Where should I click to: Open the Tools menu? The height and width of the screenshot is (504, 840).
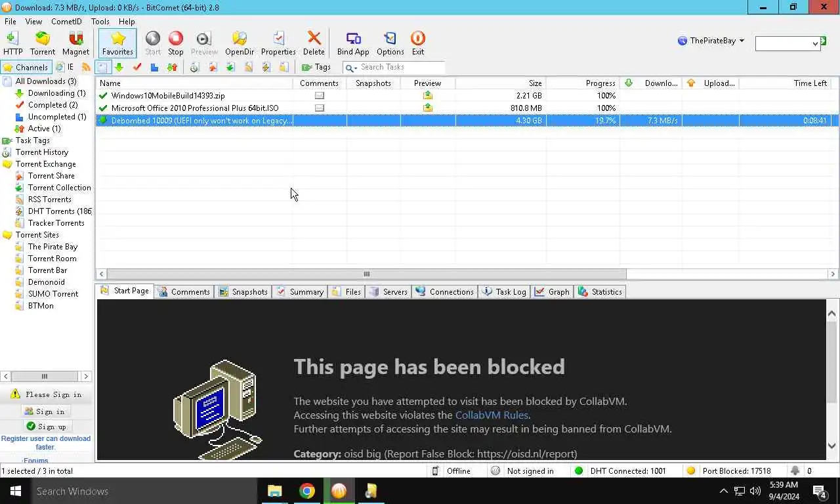click(x=100, y=22)
